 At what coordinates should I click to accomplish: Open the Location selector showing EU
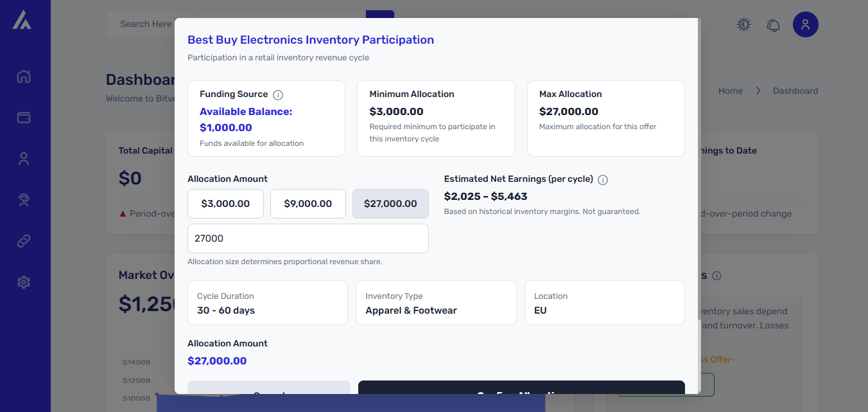coord(604,303)
